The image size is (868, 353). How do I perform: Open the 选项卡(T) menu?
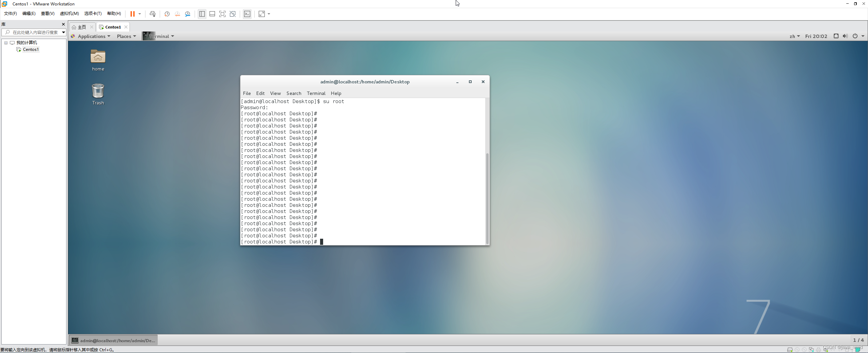coord(93,14)
